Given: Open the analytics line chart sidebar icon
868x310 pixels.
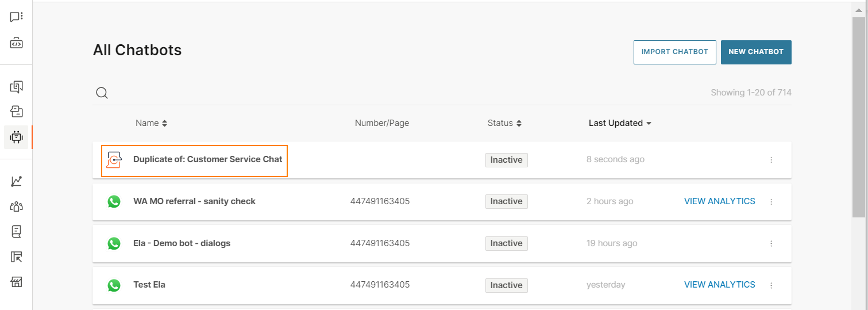Looking at the screenshot, I should pos(16,181).
